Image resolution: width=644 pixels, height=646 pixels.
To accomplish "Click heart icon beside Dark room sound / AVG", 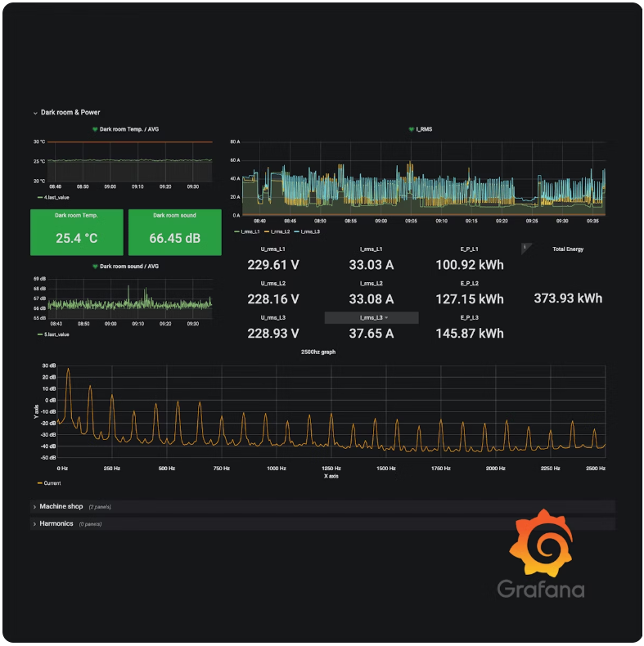I will (x=95, y=266).
